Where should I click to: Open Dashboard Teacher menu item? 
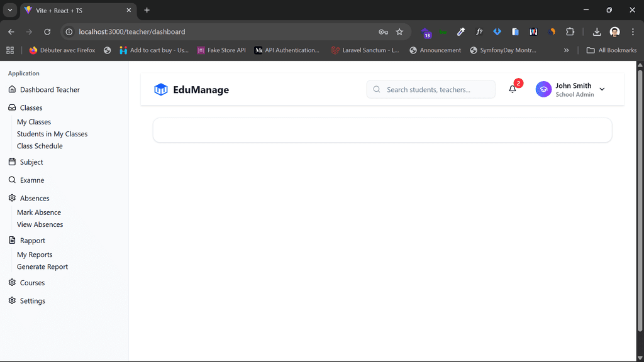50,89
